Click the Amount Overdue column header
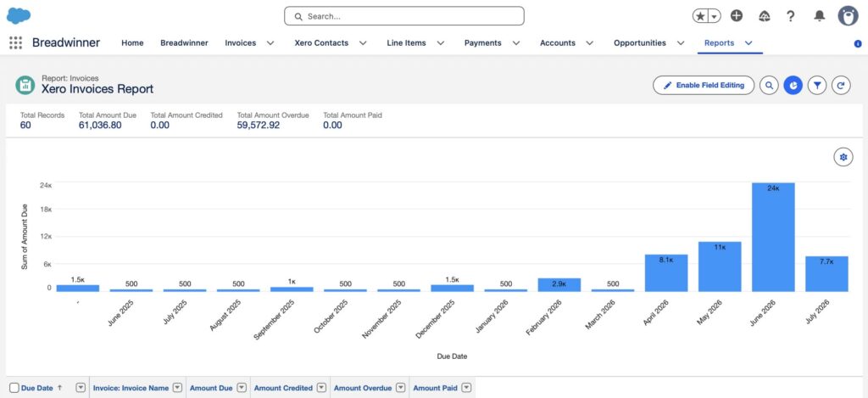The image size is (868, 398). [363, 388]
